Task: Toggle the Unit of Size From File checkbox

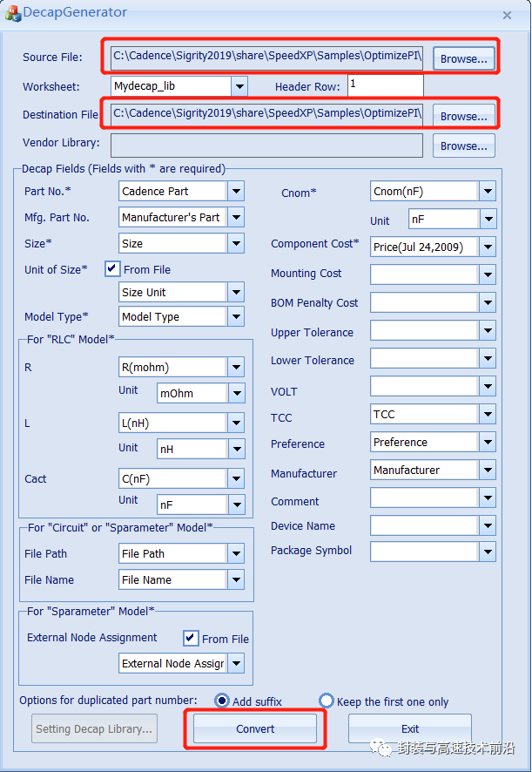Action: coord(112,269)
